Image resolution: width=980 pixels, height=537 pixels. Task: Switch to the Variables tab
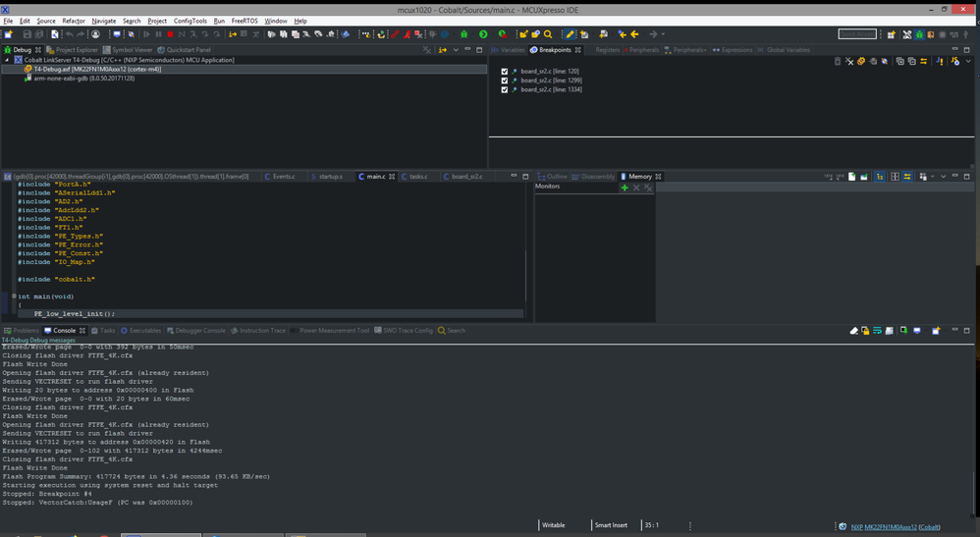508,49
